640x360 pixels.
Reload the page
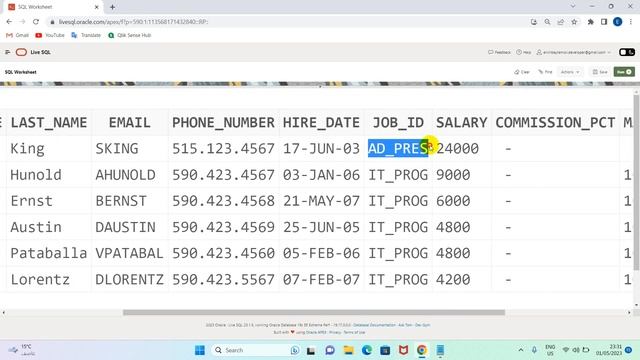36,22
